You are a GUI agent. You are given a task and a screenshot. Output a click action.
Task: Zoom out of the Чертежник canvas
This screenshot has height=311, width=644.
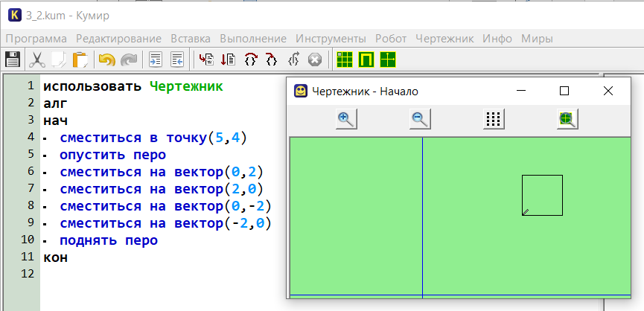click(420, 119)
